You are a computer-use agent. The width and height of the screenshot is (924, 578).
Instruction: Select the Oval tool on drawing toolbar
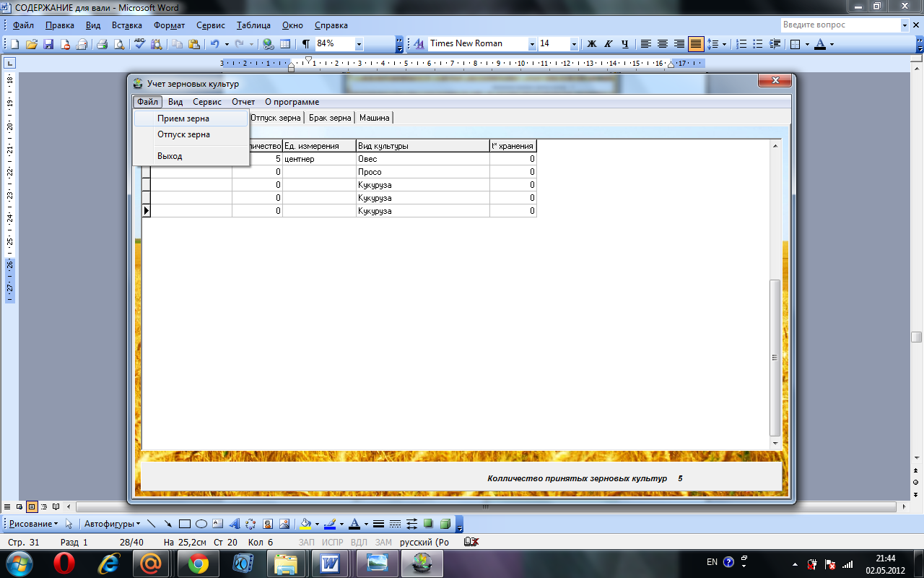tap(201, 524)
